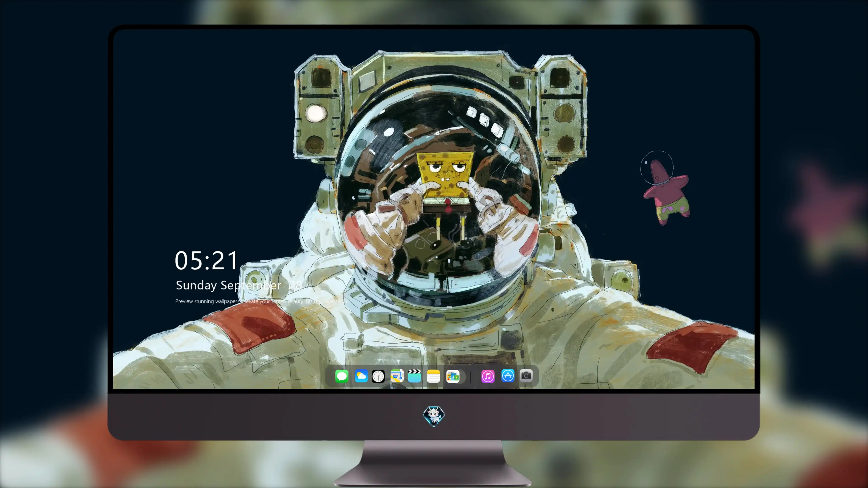Open the Camera app in the dock
This screenshot has height=488, width=868.
pyautogui.click(x=526, y=375)
